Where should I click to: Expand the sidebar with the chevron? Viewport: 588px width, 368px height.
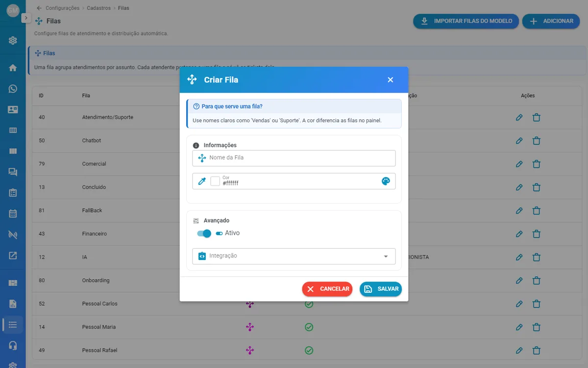(x=26, y=18)
